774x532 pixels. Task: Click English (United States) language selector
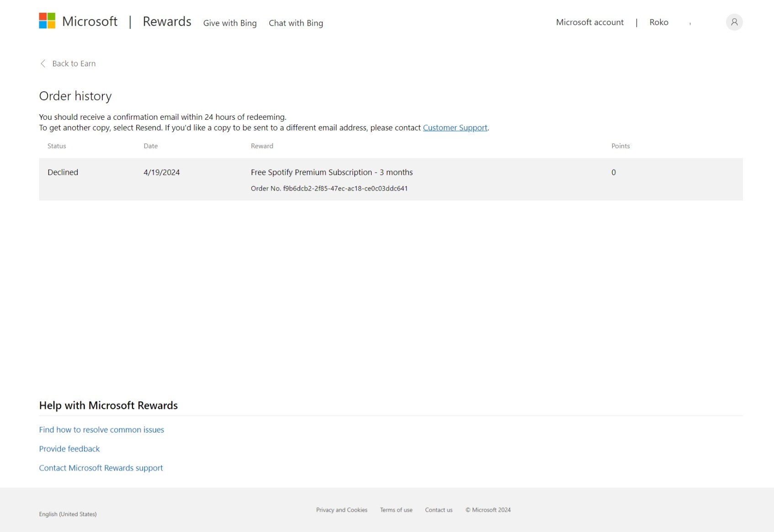[68, 514]
